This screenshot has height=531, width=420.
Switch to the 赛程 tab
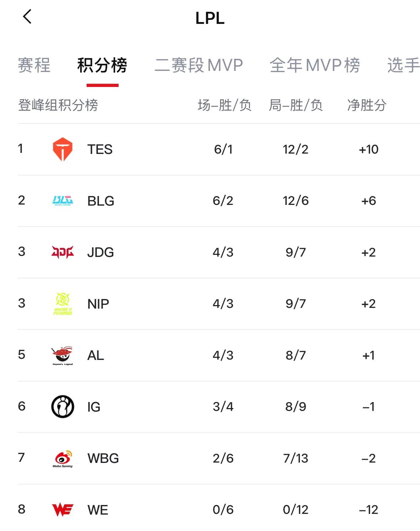pos(34,66)
